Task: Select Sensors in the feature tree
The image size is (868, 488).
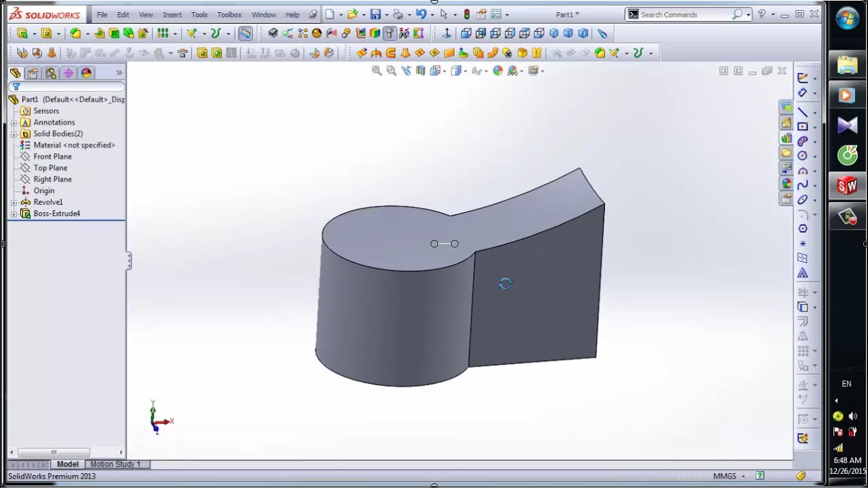Action: [x=46, y=111]
